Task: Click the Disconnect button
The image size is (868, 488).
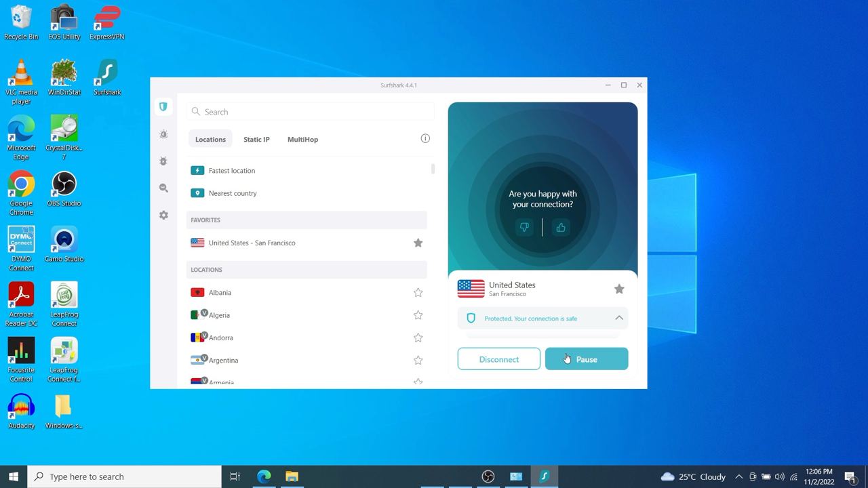Action: coord(499,359)
